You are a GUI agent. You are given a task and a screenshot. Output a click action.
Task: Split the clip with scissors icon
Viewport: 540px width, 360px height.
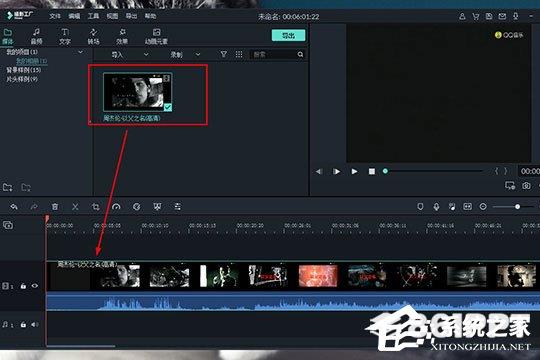pos(75,207)
